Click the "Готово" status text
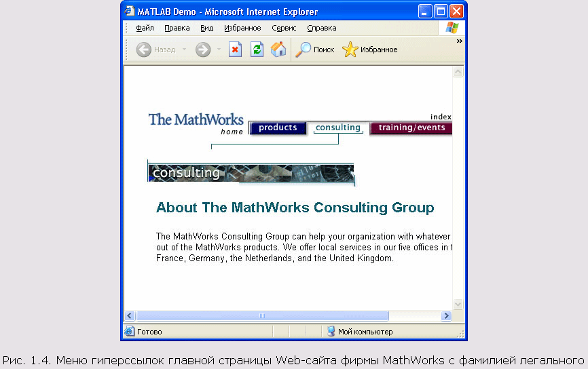588x369 pixels. click(x=149, y=332)
